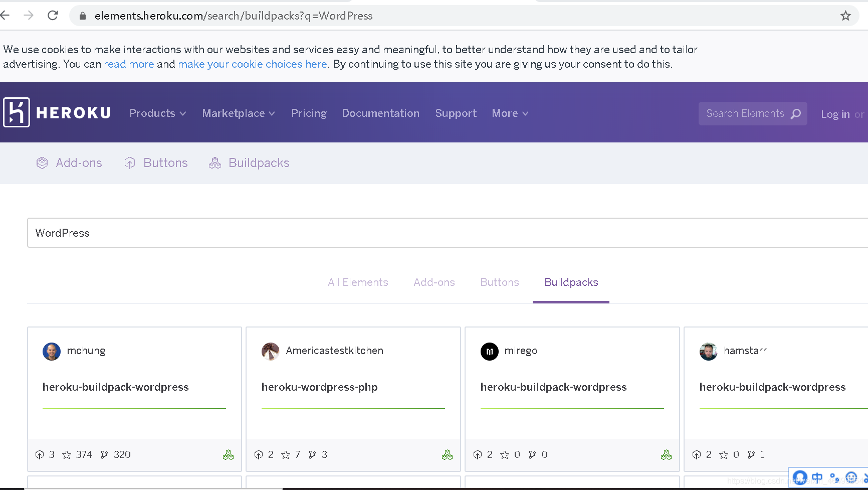Click the Chinese input method tray icon
This screenshot has width=868, height=490.
[x=817, y=477]
